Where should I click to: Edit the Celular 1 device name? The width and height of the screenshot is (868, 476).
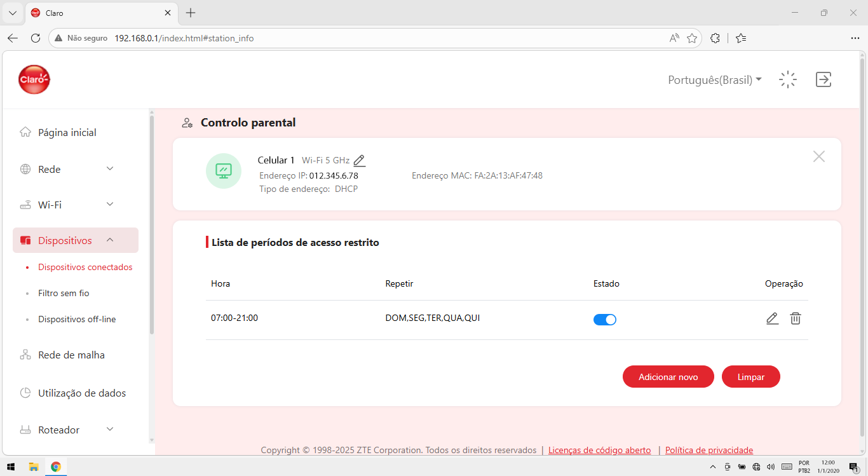tap(360, 161)
